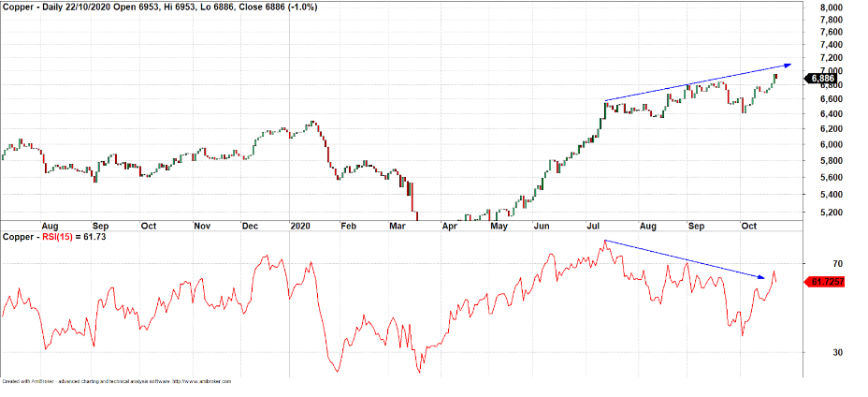
Task: Click the Mar label on the time axis
Action: point(397,227)
